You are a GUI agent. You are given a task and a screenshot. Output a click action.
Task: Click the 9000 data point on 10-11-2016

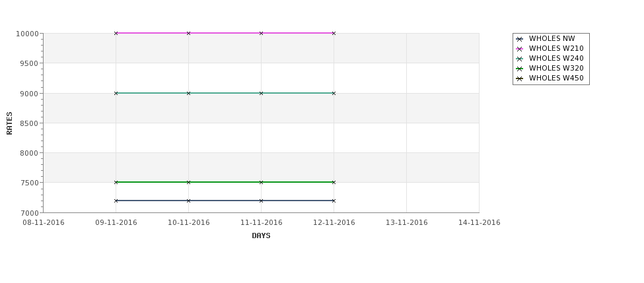point(189,93)
